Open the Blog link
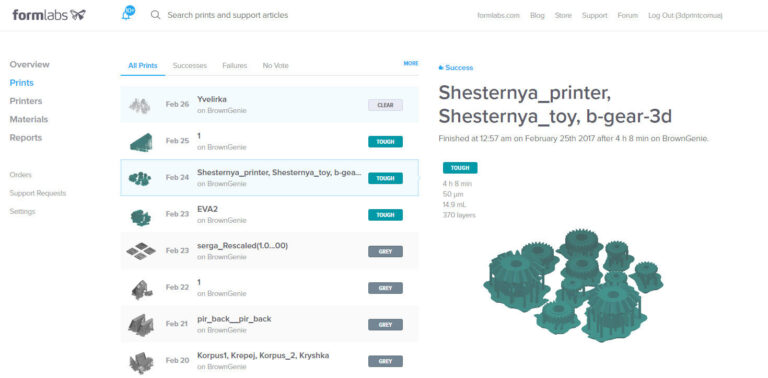Screen dimensions: 768x378 [x=537, y=16]
